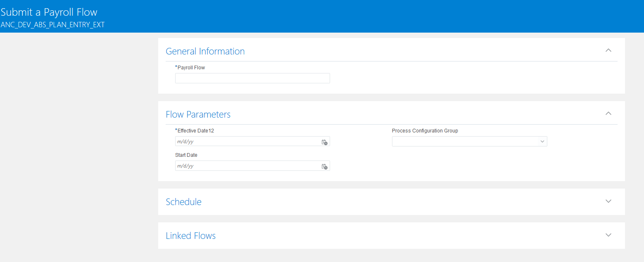Click the Process Configuration Group dropdown arrow
This screenshot has height=262, width=644.
[x=542, y=142]
